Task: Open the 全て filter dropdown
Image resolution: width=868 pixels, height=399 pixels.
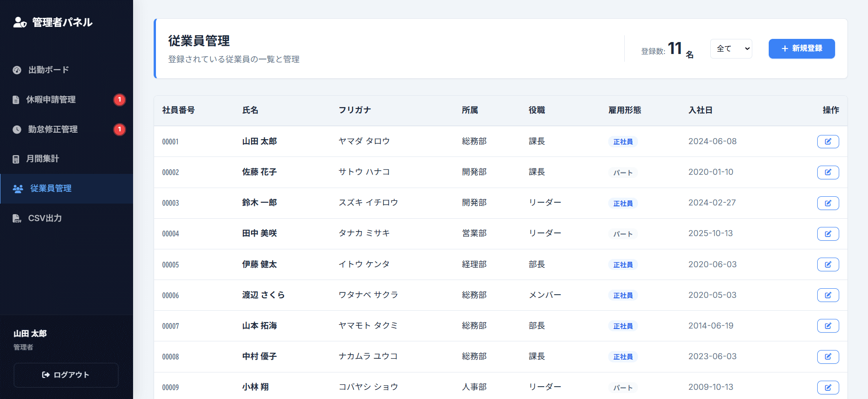Action: (731, 49)
